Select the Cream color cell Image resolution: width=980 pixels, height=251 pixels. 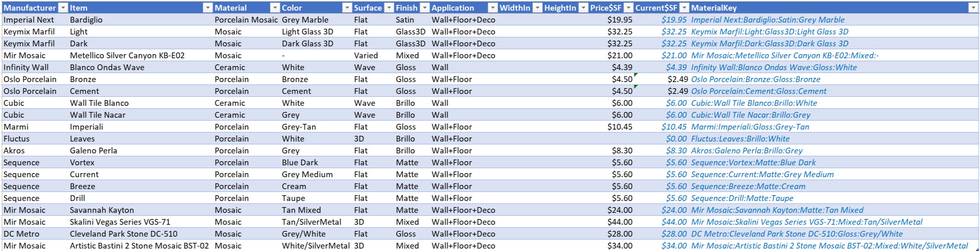pos(316,186)
